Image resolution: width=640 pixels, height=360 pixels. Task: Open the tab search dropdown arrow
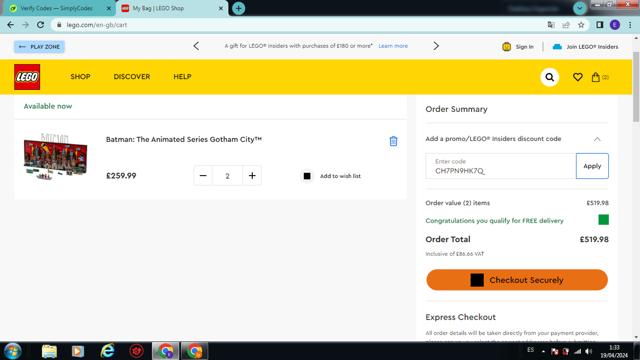[x=579, y=8]
